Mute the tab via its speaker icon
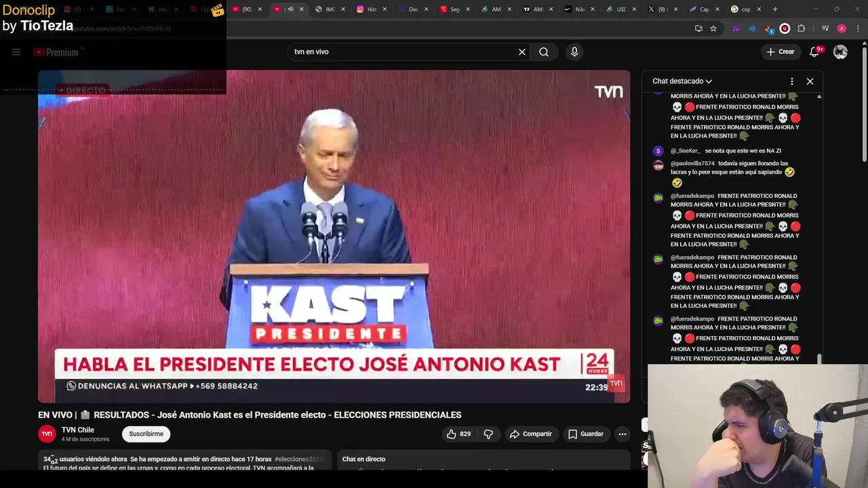This screenshot has width=868, height=488. 290,9
